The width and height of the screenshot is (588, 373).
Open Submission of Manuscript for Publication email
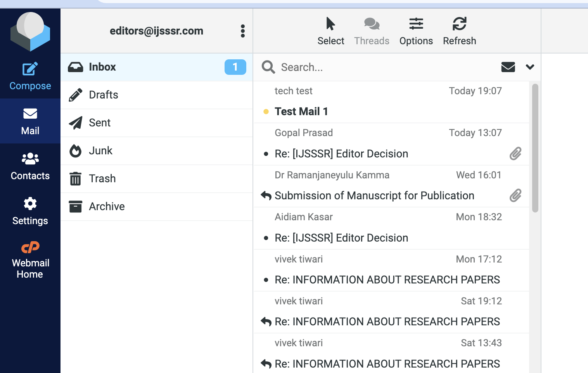coord(374,196)
